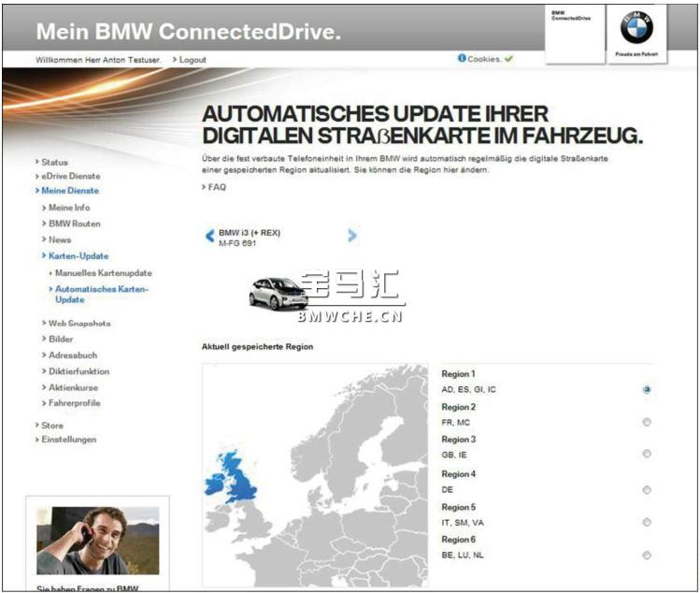Show next vehicle with right arrow
Screen dimensions: 700x593
point(351,235)
